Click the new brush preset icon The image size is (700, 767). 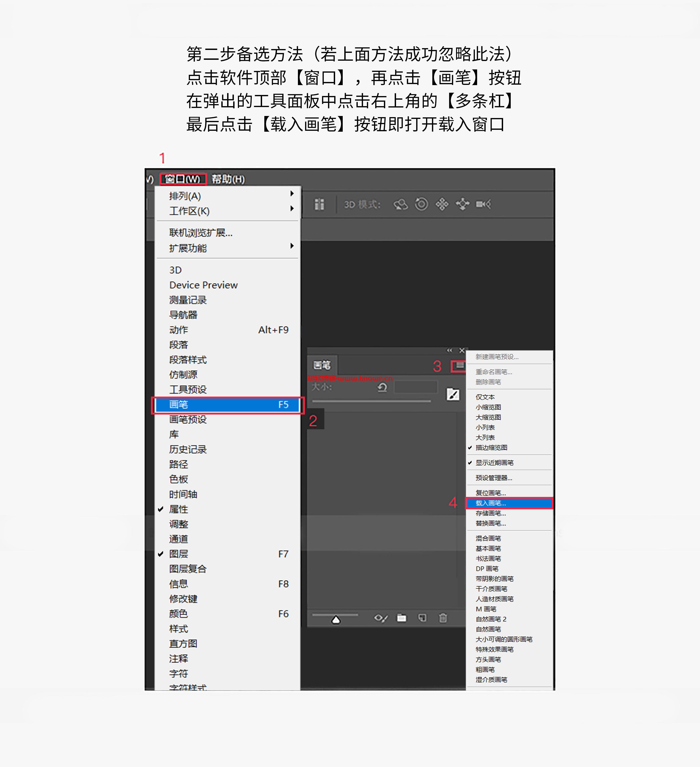pyautogui.click(x=422, y=617)
